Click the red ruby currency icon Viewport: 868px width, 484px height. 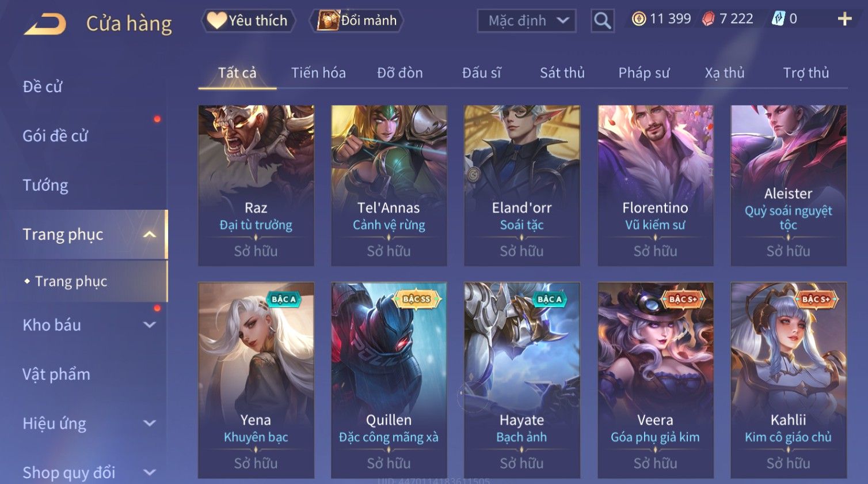point(709,19)
